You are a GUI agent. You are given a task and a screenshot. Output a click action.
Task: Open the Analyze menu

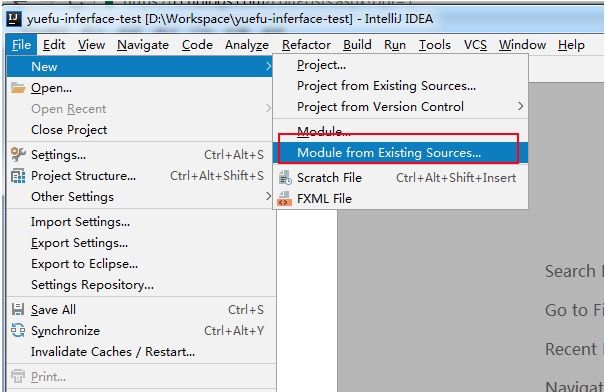247,45
